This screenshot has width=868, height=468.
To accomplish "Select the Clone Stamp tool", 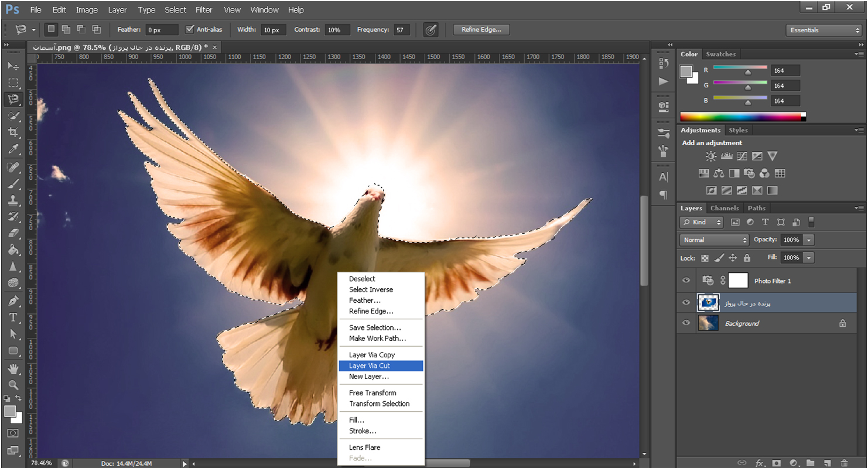I will [x=13, y=200].
